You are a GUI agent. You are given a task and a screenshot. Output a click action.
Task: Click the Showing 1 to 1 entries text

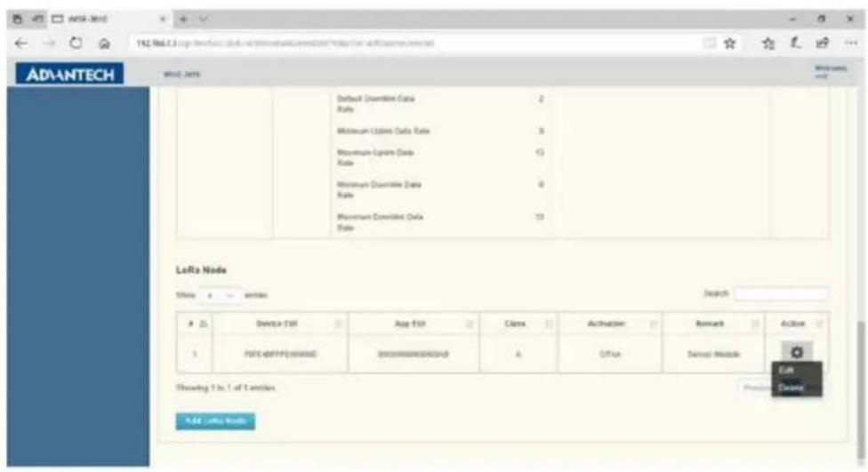pyautogui.click(x=225, y=388)
